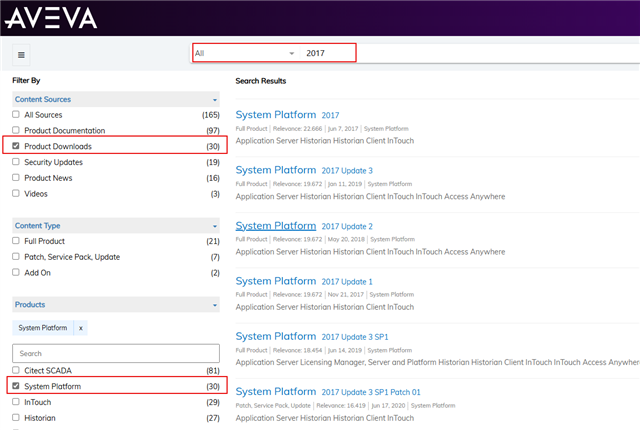Click the May 20, 2018 date text

pos(346,239)
